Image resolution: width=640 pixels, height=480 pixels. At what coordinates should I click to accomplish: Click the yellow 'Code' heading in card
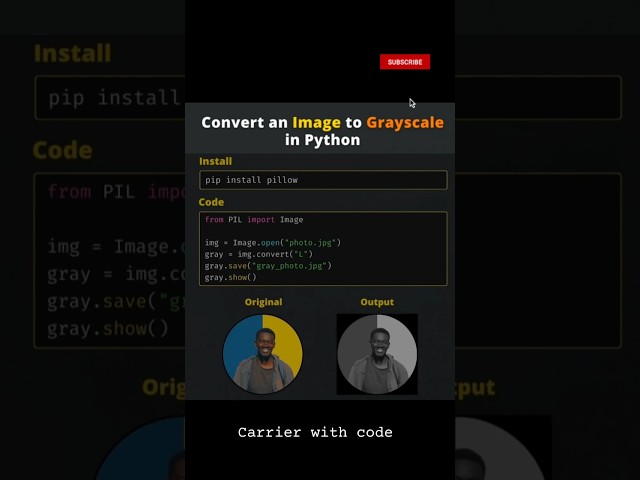(x=211, y=202)
